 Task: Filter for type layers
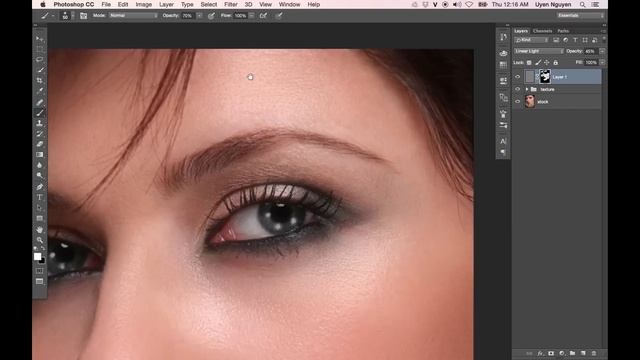576,40
